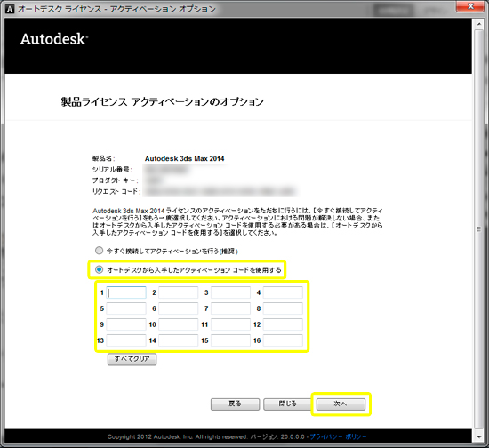The width and height of the screenshot is (489, 448).
Task: Click product name 'Autodesk 3ds Max 2014'
Action: (x=184, y=159)
